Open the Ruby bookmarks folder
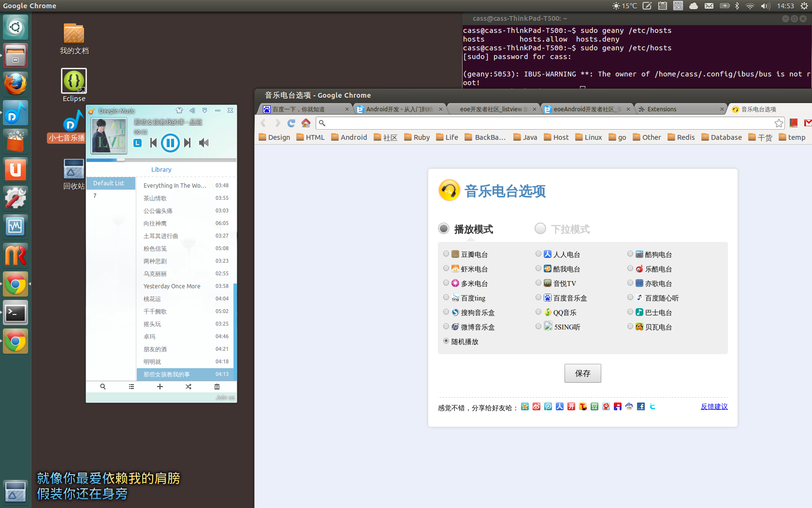The height and width of the screenshot is (508, 812). [417, 137]
